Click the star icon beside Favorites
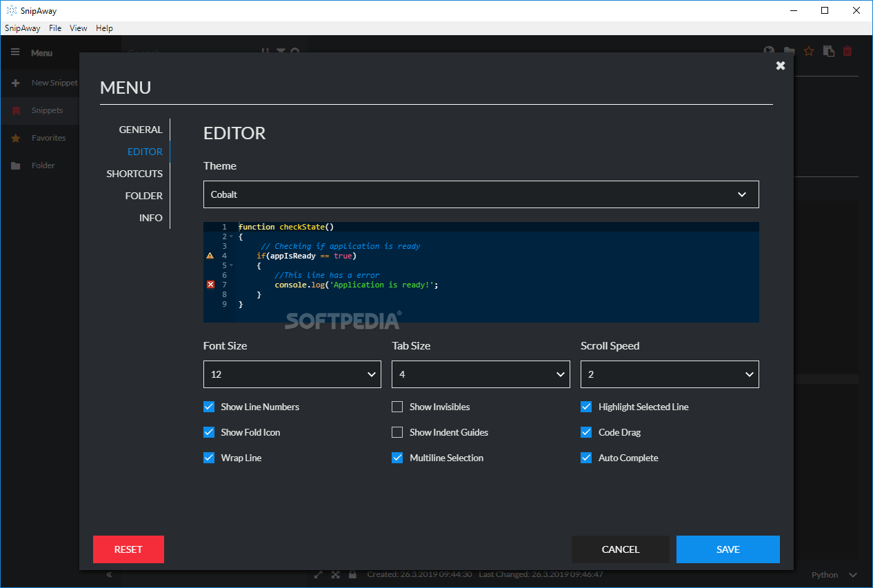This screenshot has width=873, height=588. 16,138
